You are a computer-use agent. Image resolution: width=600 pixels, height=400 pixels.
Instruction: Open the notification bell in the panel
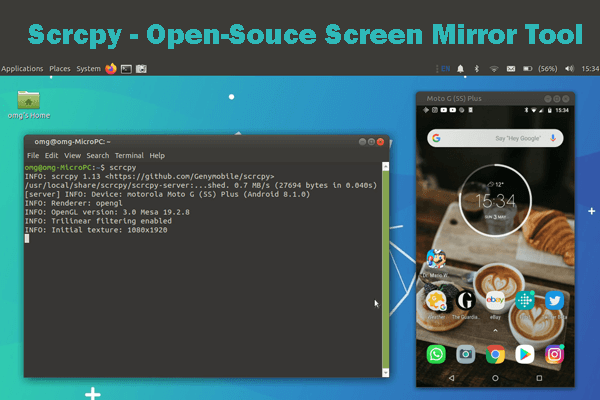(x=460, y=69)
